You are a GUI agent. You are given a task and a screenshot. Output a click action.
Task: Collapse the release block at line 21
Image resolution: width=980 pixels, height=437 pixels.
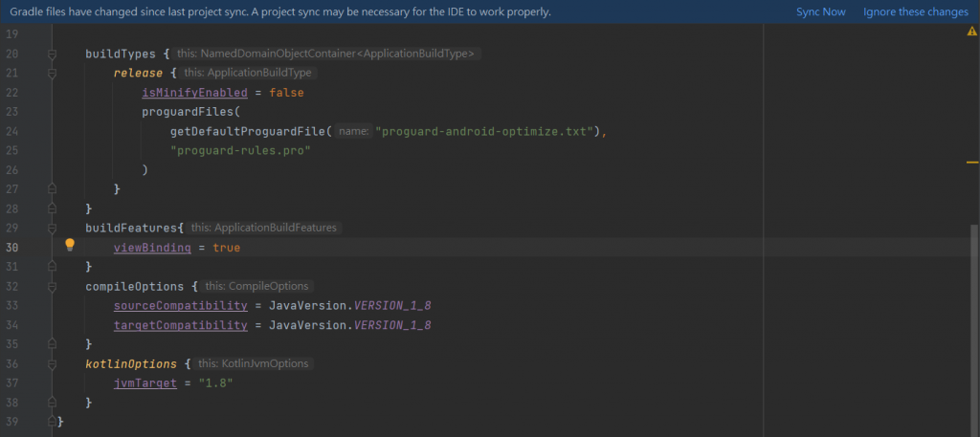(52, 74)
